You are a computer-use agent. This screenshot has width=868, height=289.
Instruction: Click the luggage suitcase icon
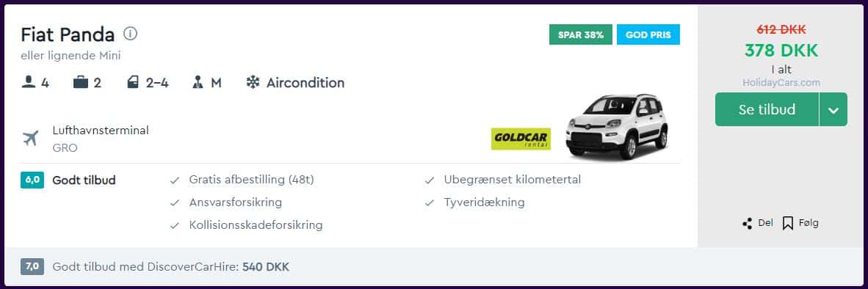[81, 82]
